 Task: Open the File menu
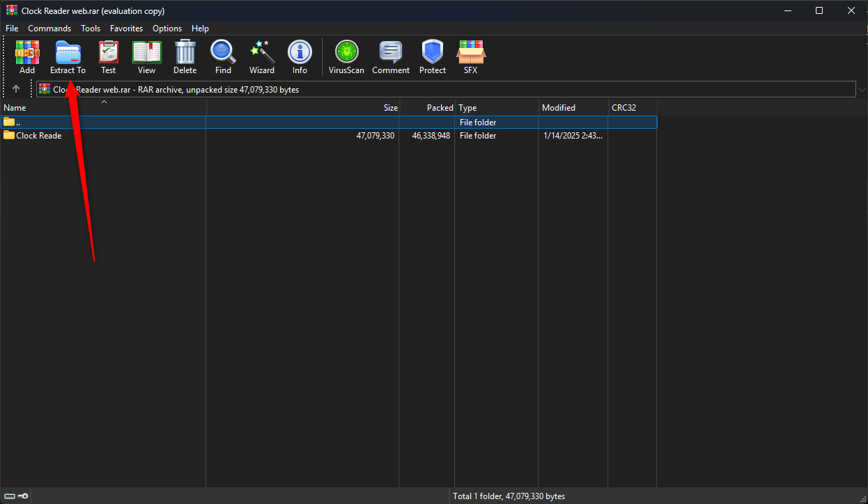[x=12, y=29]
